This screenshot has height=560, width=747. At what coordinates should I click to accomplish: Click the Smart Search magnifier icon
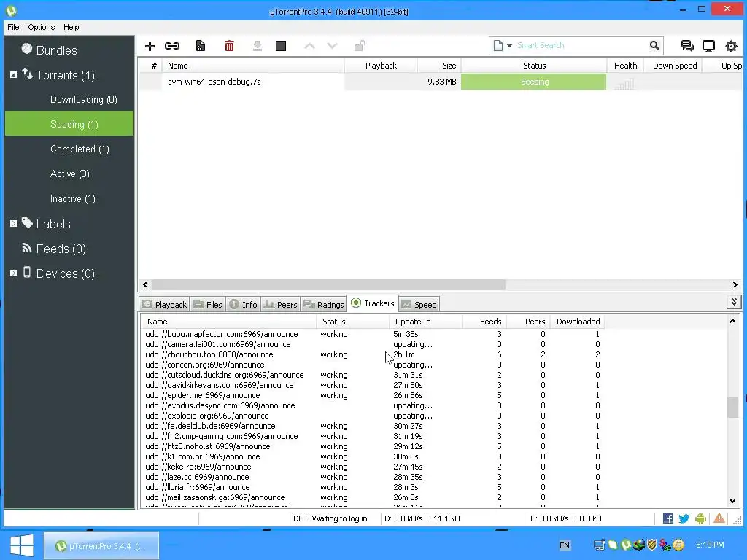[x=654, y=46]
